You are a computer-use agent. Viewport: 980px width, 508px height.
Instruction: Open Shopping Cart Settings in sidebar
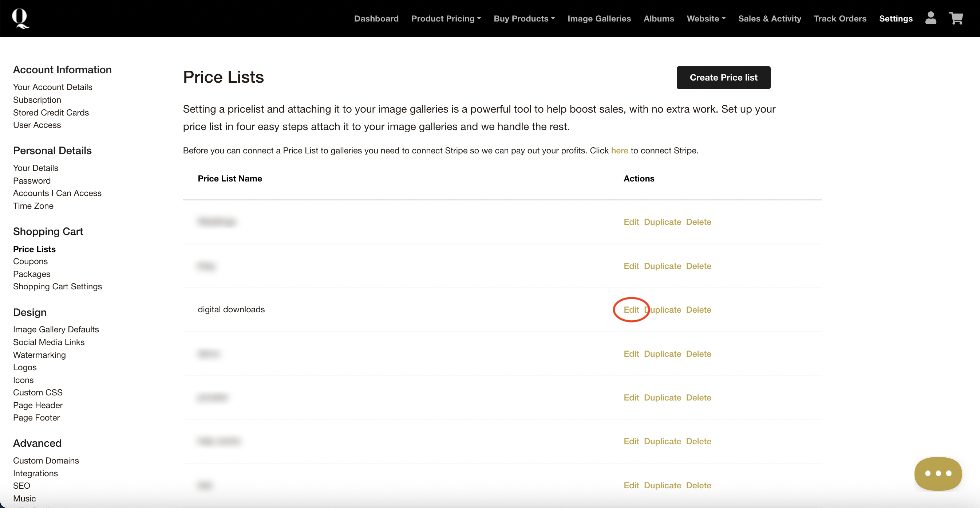(58, 286)
